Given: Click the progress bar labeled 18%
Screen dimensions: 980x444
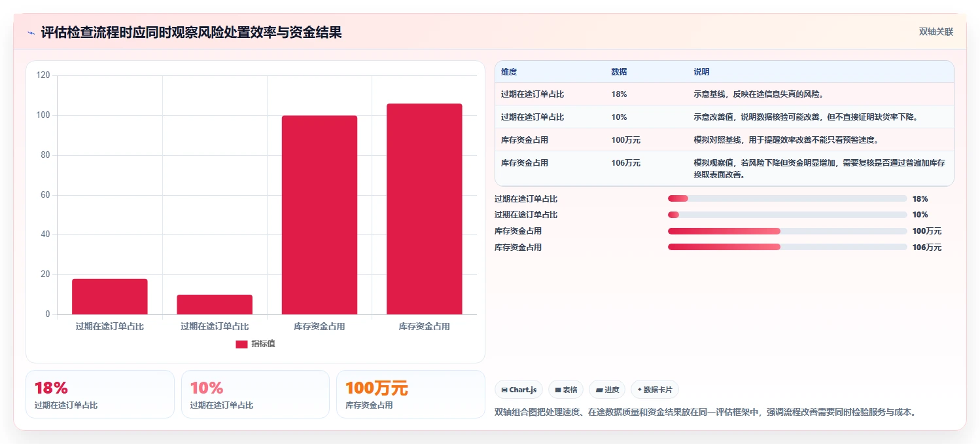Looking at the screenshot, I should 787,198.
